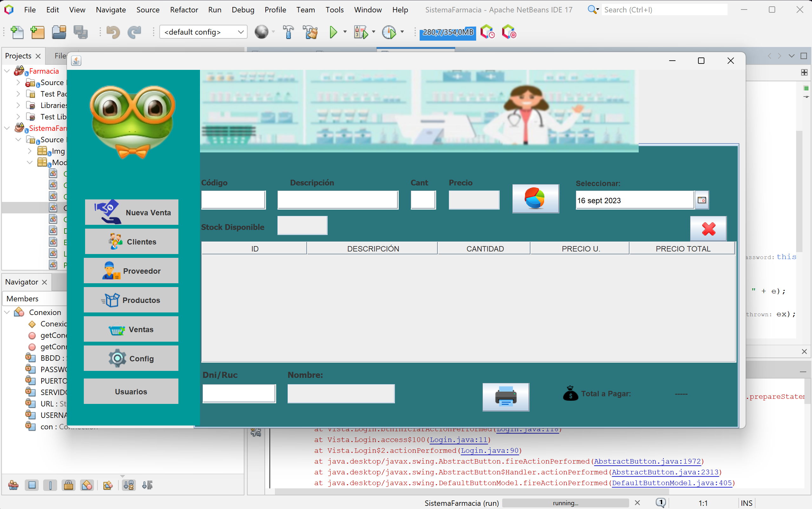The image size is (812, 509).
Task: Run the SistemaFarmacia project
Action: pyautogui.click(x=333, y=32)
